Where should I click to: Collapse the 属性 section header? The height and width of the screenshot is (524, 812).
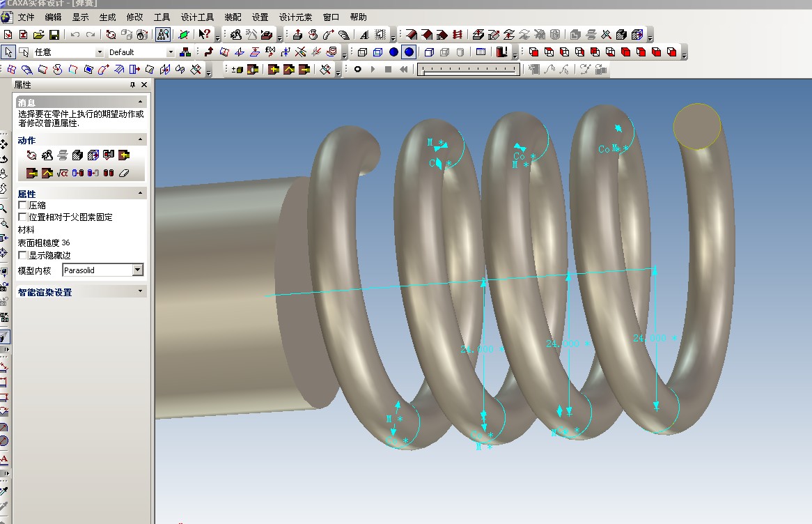(x=141, y=193)
